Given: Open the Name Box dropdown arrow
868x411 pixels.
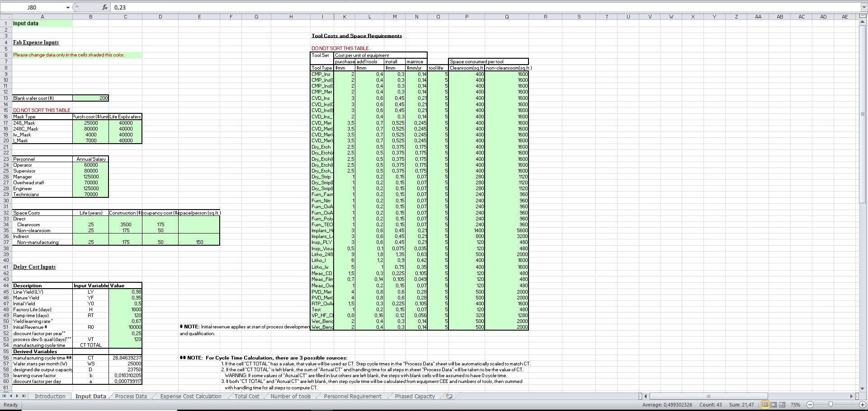Looking at the screenshot, I should 68,8.
